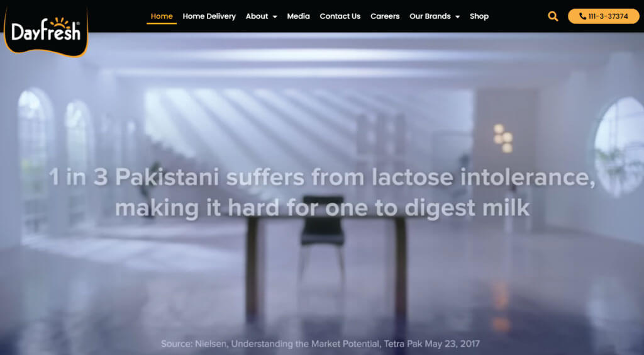
Task: Open the search magnifier icon
Action: tap(553, 16)
